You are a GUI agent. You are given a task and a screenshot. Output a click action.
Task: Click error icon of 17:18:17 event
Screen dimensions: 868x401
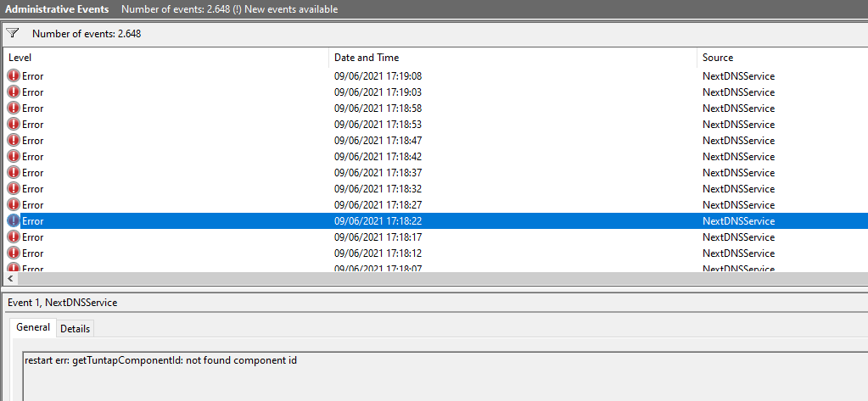14,237
